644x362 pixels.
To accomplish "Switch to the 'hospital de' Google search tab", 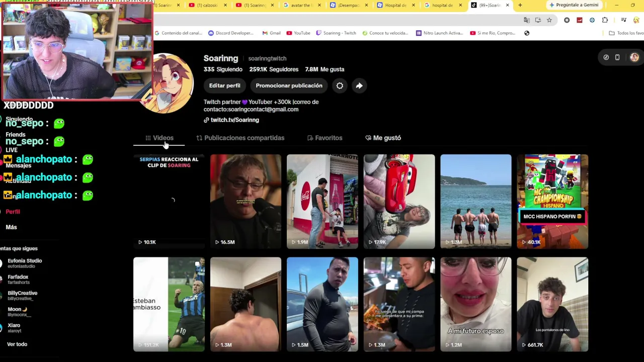I will pos(442,5).
